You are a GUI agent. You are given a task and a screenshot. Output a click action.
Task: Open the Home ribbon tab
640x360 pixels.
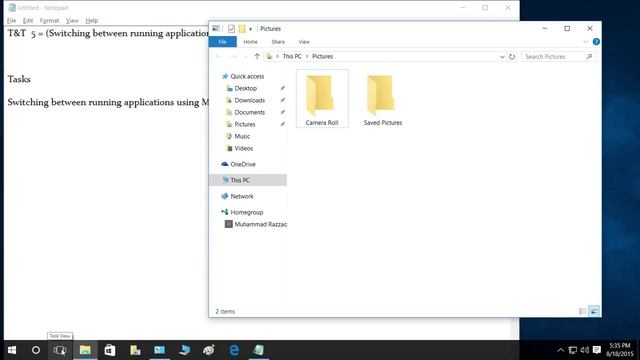tap(250, 42)
